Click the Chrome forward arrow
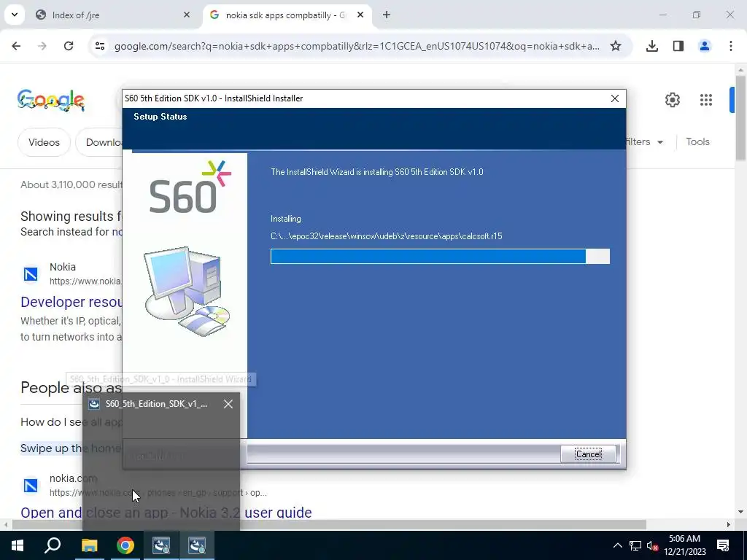The height and width of the screenshot is (560, 747). [x=42, y=46]
